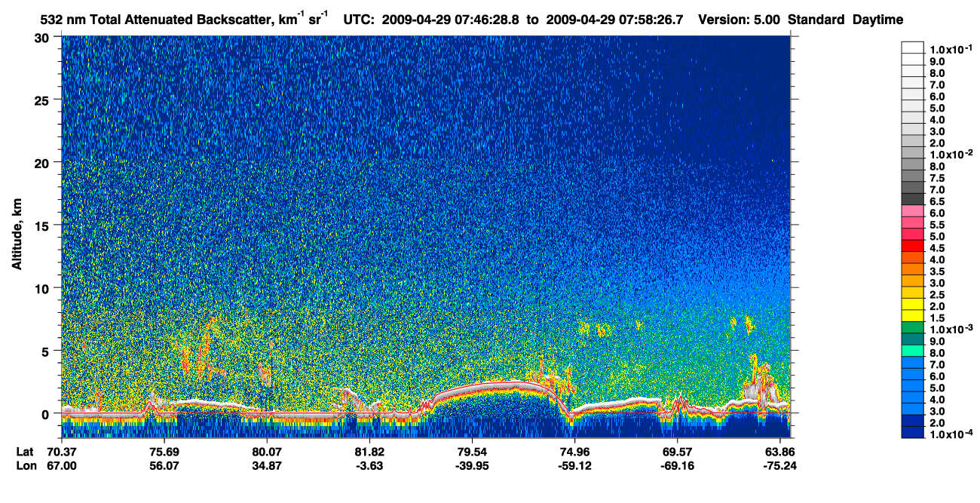The width and height of the screenshot is (980, 503).
Task: Click the latitude value '74.96'
Action: click(574, 452)
